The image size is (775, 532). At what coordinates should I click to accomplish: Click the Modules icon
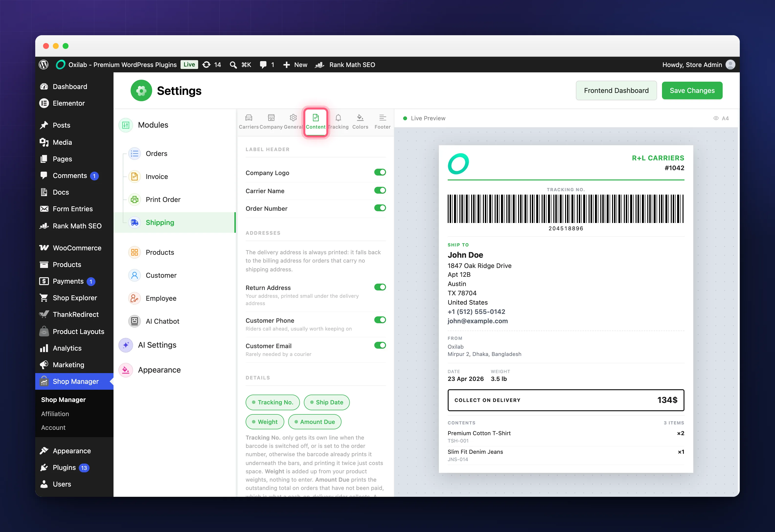click(x=126, y=125)
